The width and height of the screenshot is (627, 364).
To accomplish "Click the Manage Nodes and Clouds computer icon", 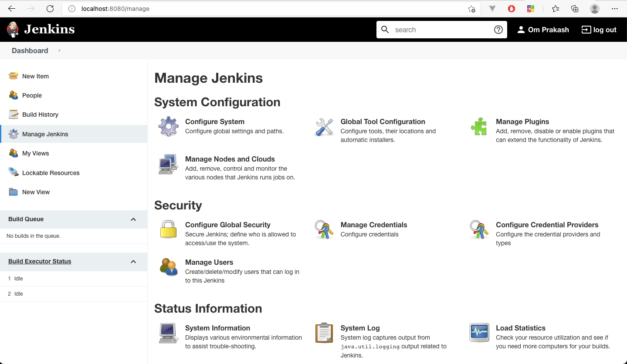I will click(x=168, y=164).
